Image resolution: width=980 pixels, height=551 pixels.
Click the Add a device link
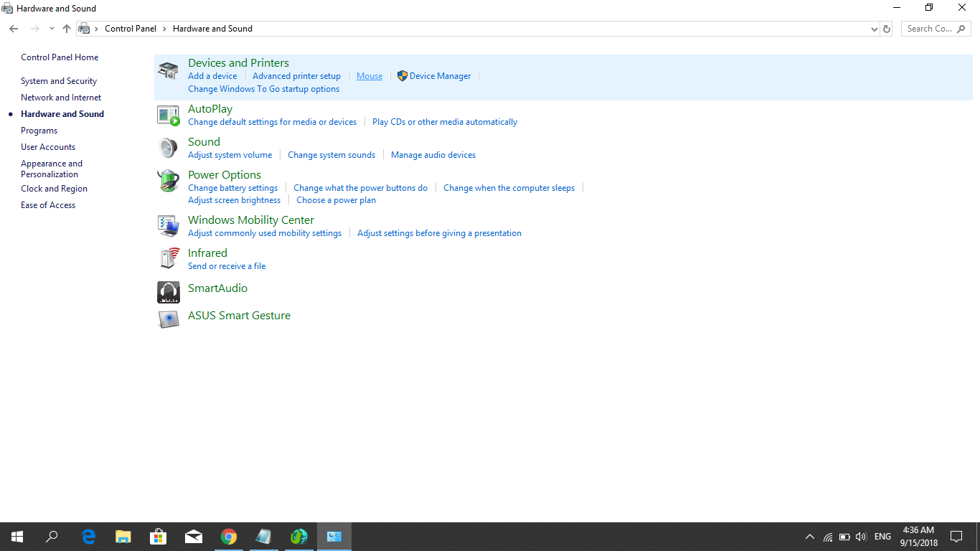coord(212,76)
